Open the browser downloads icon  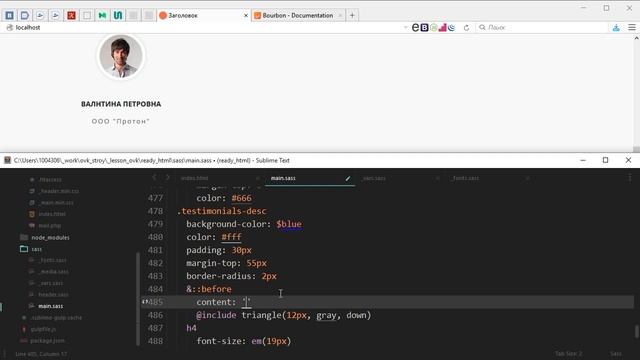(x=616, y=27)
